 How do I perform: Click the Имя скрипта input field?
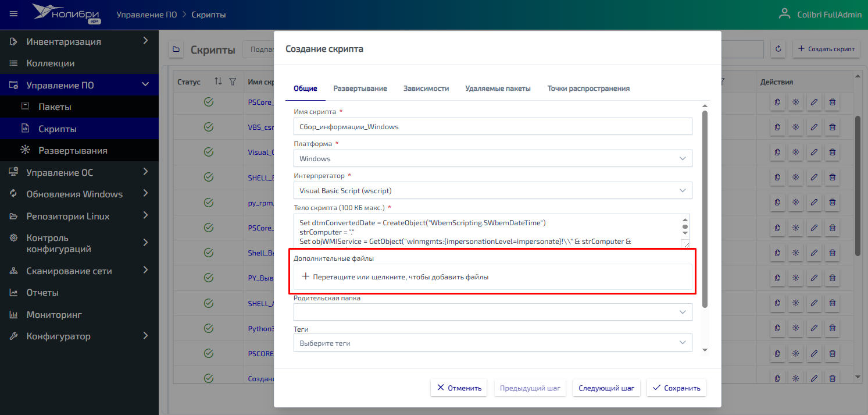coord(492,126)
